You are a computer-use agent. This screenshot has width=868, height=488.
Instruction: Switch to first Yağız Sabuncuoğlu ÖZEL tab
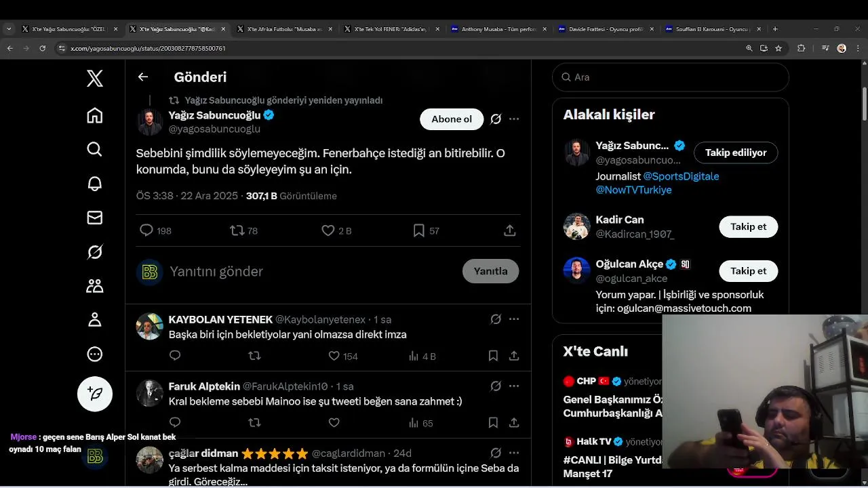tap(69, 29)
